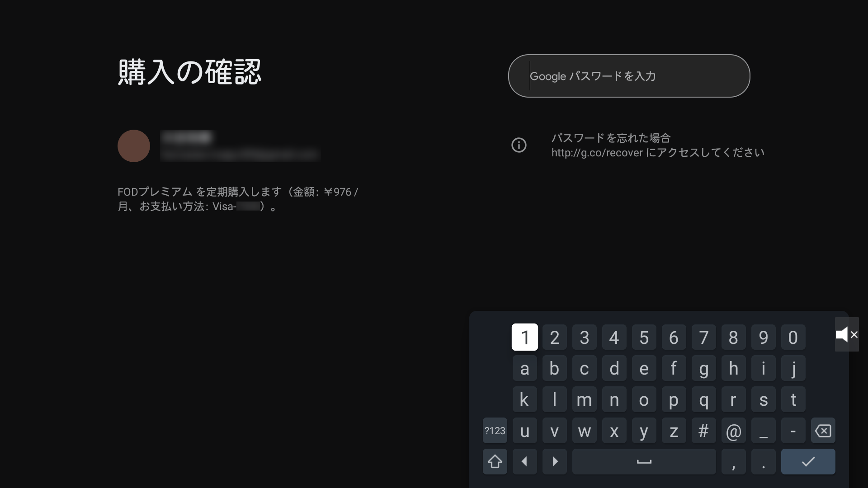Viewport: 868px width, 488px height.
Task: Tap the @ symbol key
Action: (x=733, y=431)
